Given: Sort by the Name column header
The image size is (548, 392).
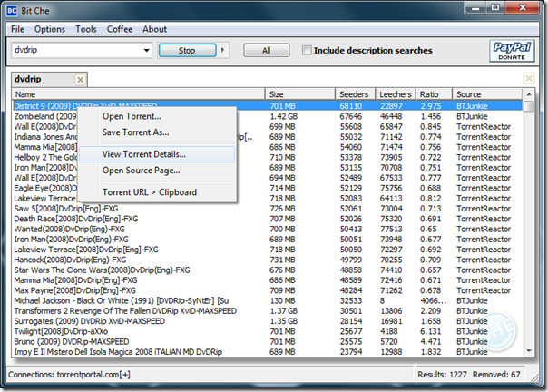Looking at the screenshot, I should (x=139, y=94).
